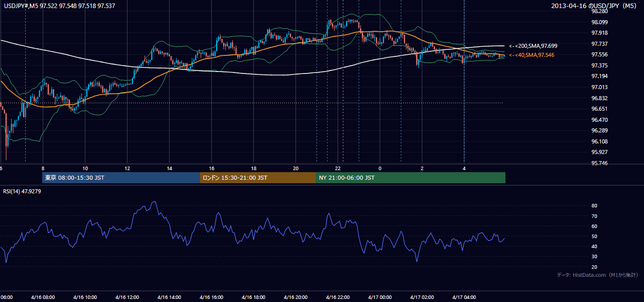Click hour label 14 on price chart axis
The height and width of the screenshot is (302, 644).
pos(169,168)
